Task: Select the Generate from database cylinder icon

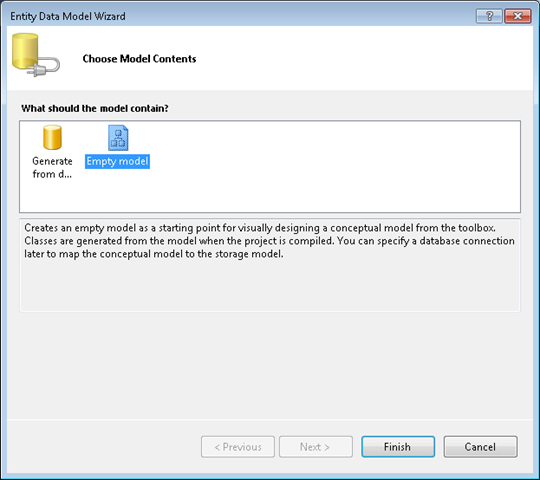Action: coord(52,137)
